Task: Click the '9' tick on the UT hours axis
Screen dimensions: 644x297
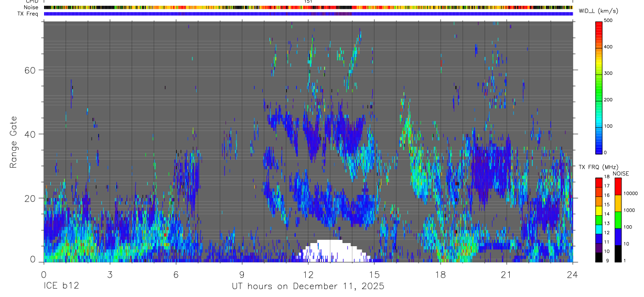Action: [242, 274]
